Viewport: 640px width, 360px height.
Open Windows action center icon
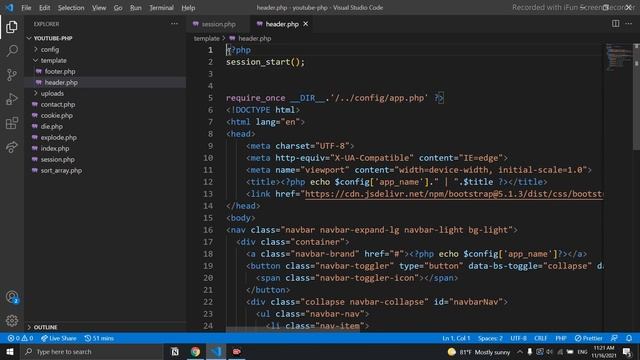point(627,352)
